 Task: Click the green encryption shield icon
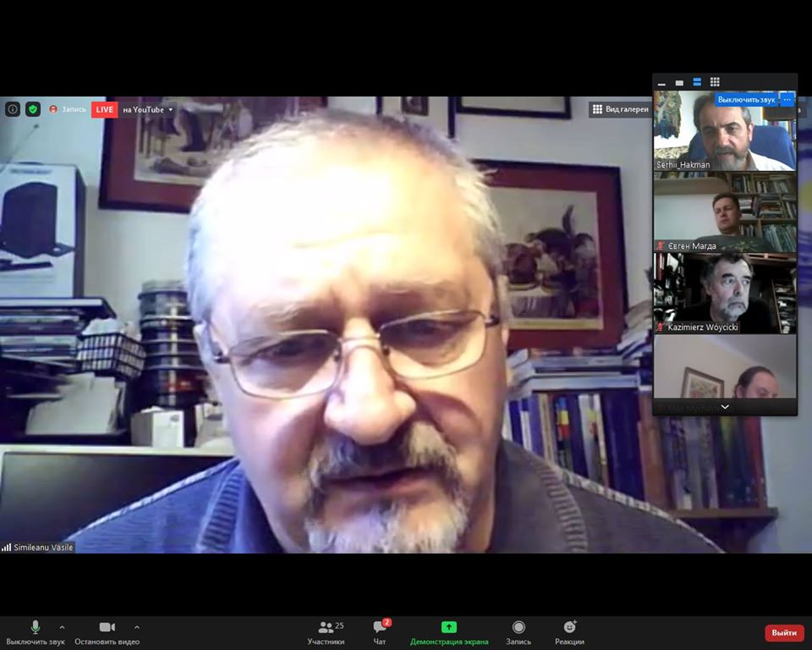click(33, 109)
